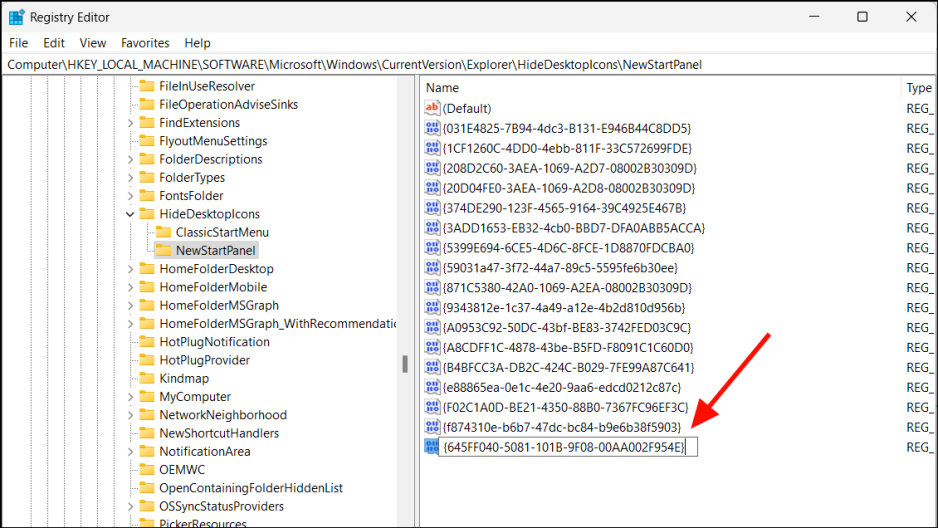Expand the HomeFolderMobile key
This screenshot has width=938, height=528.
[130, 287]
